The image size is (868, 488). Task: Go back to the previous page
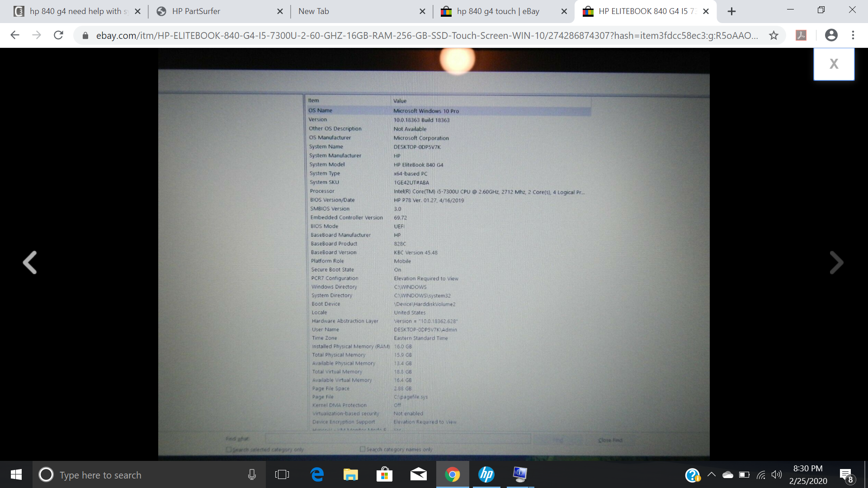15,35
